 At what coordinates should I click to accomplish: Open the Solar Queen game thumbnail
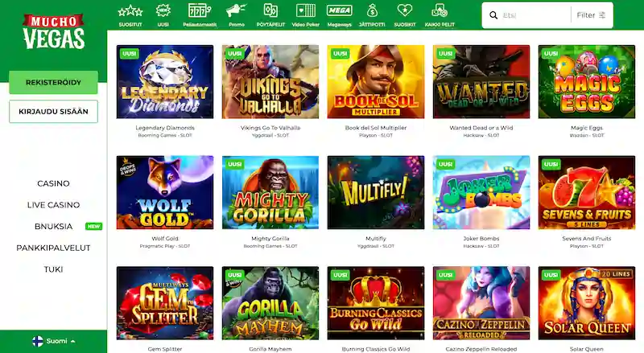coord(587,303)
